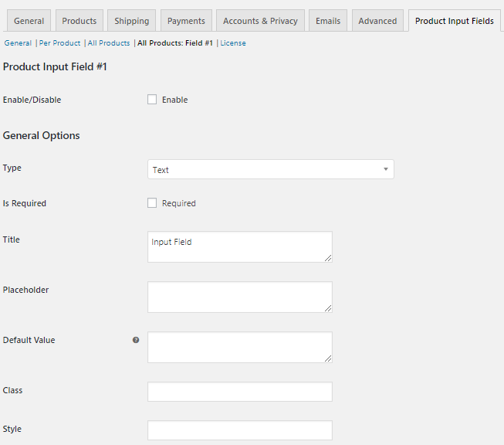The width and height of the screenshot is (504, 445).
Task: Click the Is Required label
Action: point(25,203)
